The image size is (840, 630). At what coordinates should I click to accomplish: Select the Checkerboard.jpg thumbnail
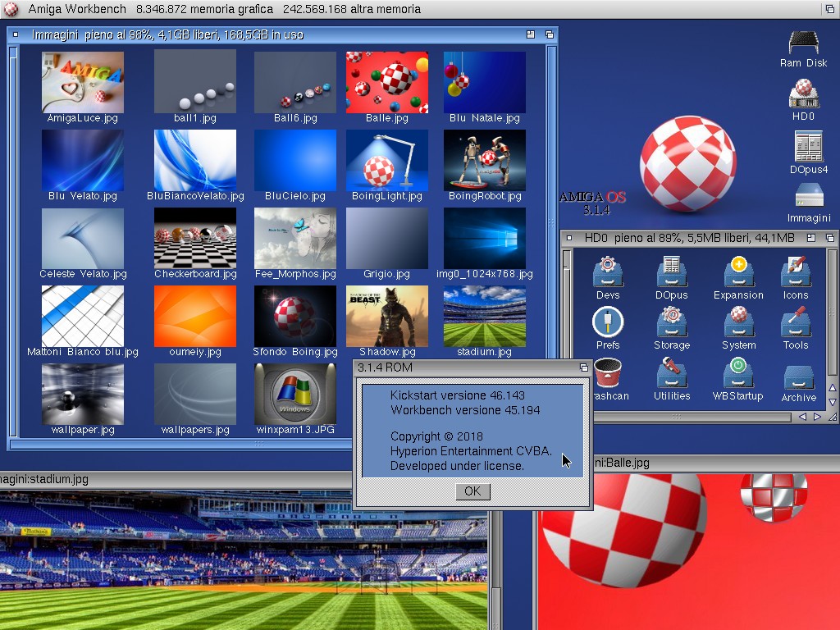[x=195, y=238]
